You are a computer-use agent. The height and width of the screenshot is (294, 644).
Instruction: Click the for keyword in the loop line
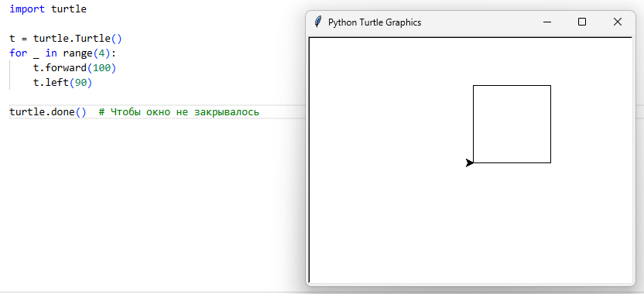[x=18, y=53]
